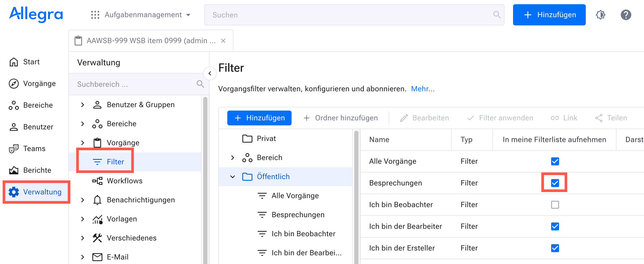Click the Name column header
The height and width of the screenshot is (264, 644).
pyautogui.click(x=406, y=140)
